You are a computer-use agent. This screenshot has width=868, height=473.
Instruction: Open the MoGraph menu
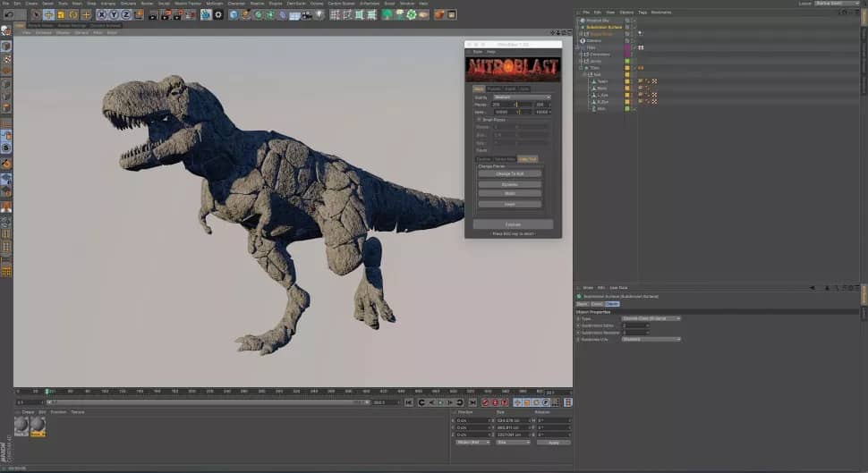pyautogui.click(x=215, y=4)
